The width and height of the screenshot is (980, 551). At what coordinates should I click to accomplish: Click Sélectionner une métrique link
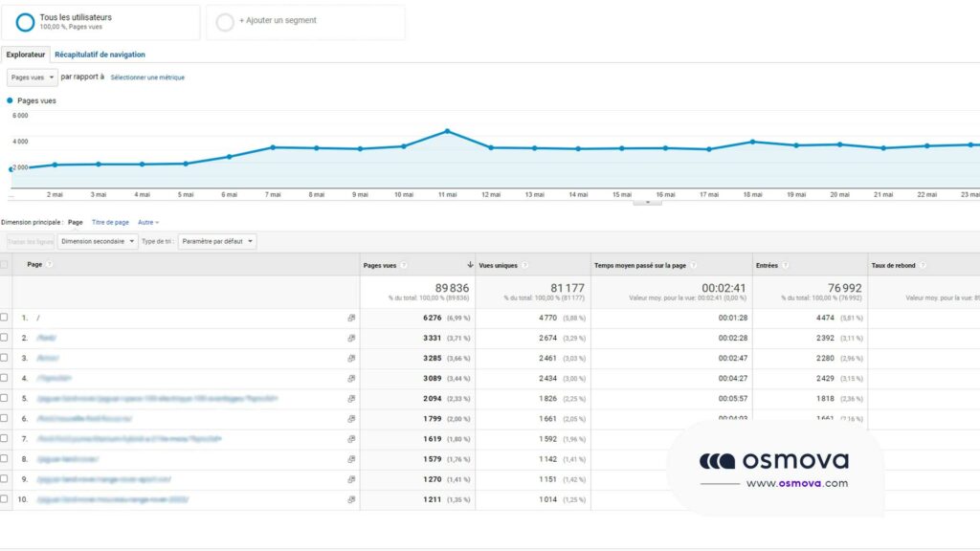[x=147, y=77]
